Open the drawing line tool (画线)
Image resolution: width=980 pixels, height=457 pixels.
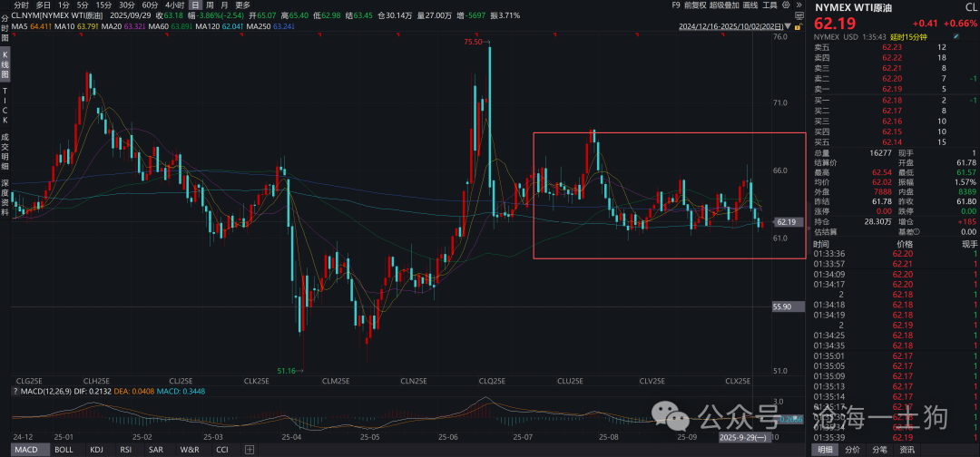tap(750, 5)
